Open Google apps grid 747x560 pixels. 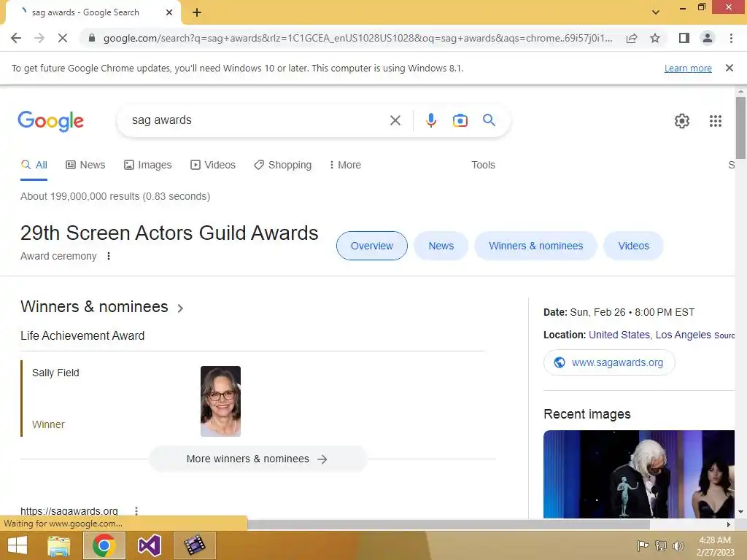[x=715, y=121]
